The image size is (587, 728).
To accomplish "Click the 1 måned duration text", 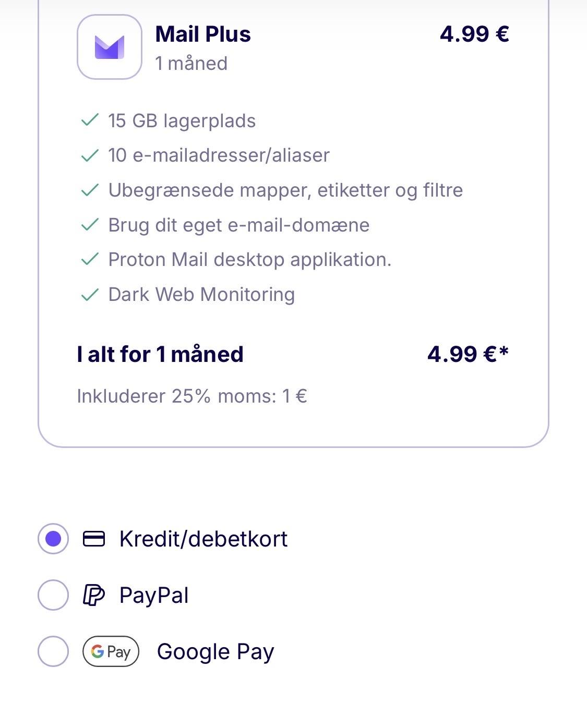I will (191, 64).
